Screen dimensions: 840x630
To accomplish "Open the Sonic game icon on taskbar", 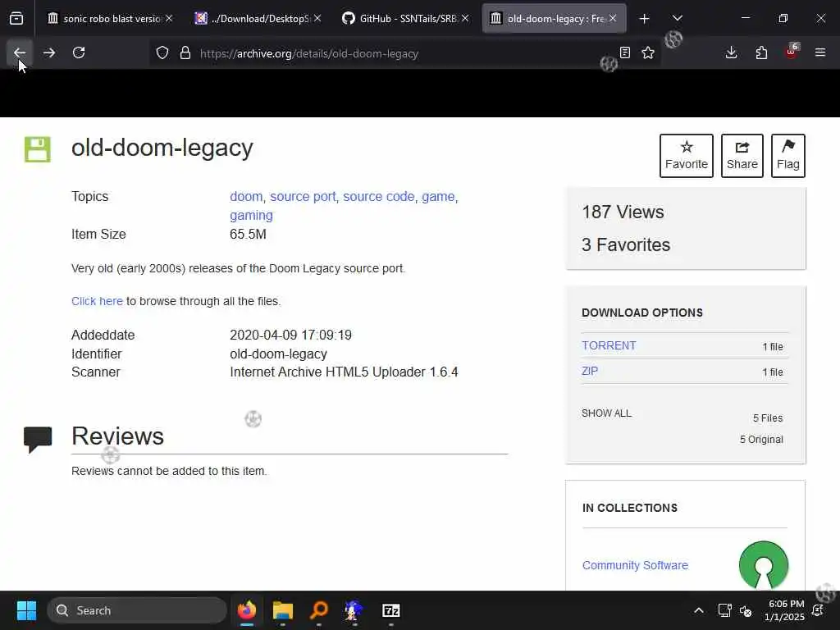I will [354, 610].
